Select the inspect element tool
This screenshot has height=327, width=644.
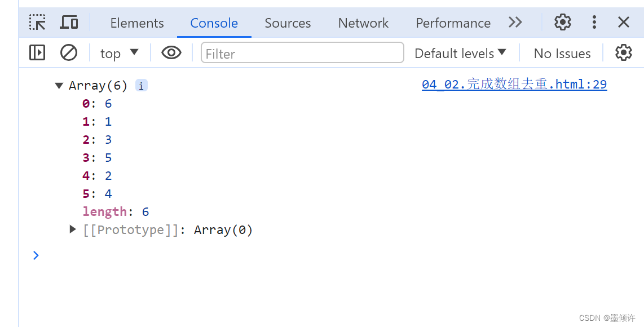point(37,23)
